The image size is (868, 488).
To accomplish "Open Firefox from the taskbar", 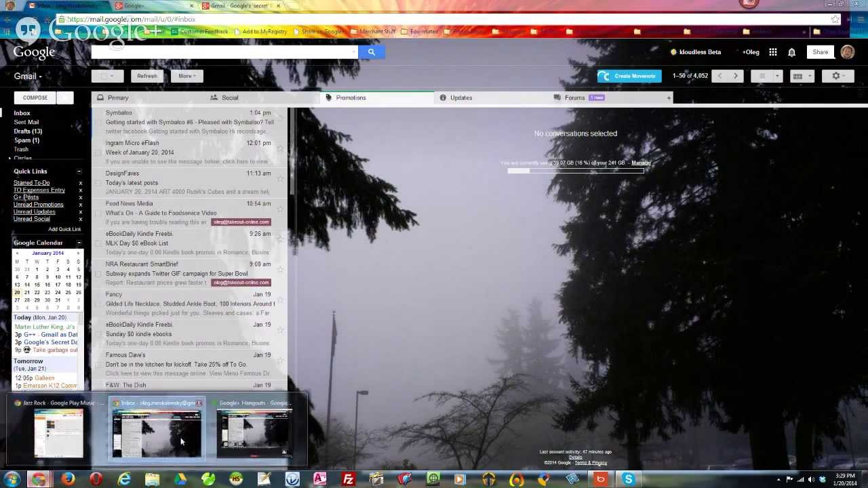I will pos(68,480).
